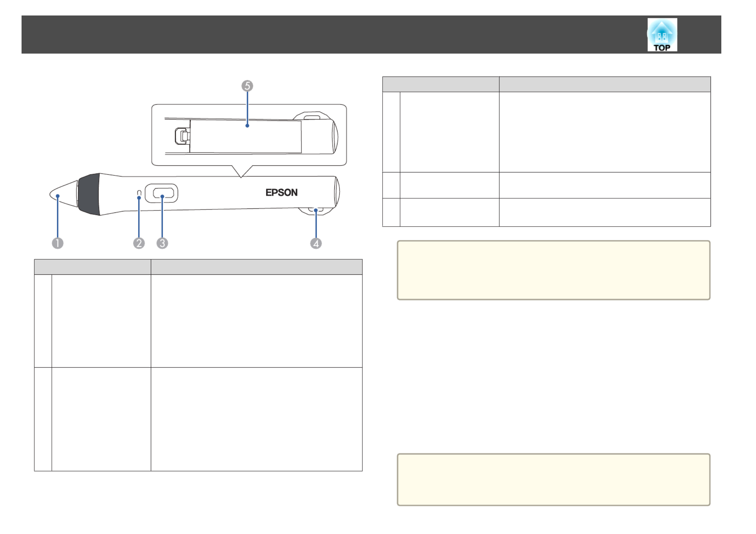Select callout number 2 in the pen diagram
The height and width of the screenshot is (534, 756).
pos(139,243)
